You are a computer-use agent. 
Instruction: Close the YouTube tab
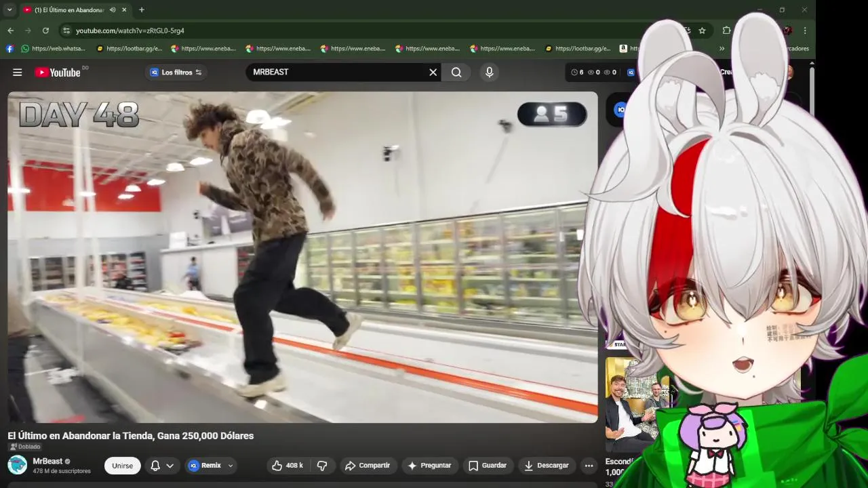(x=125, y=10)
